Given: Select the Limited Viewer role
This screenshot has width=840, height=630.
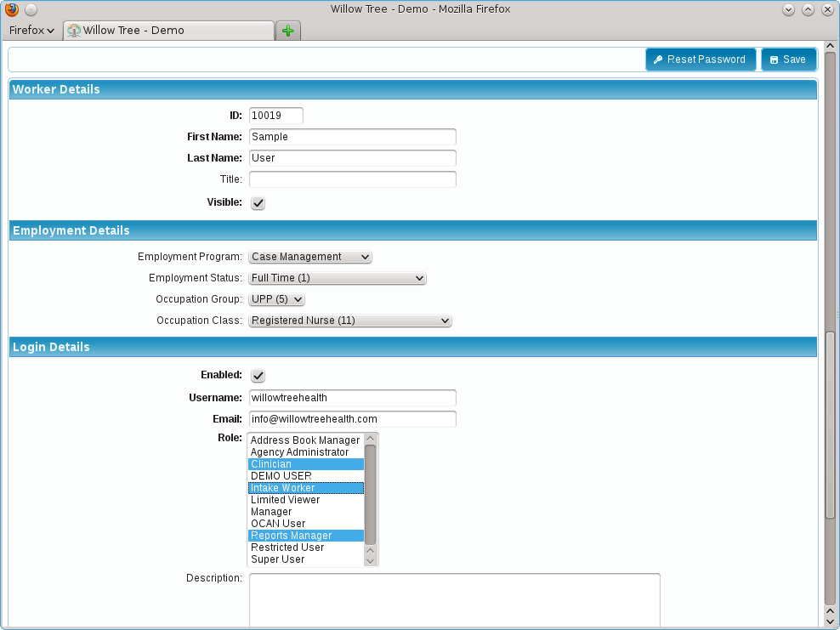Looking at the screenshot, I should [306, 500].
